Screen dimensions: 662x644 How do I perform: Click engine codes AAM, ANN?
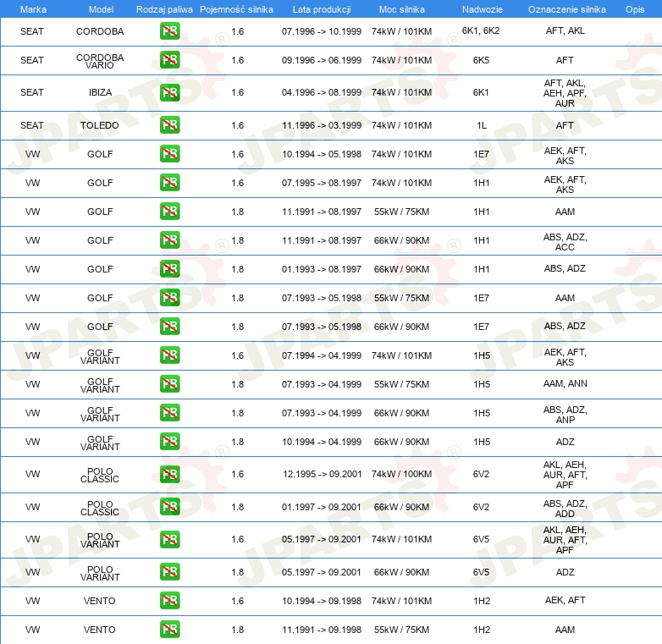(565, 383)
